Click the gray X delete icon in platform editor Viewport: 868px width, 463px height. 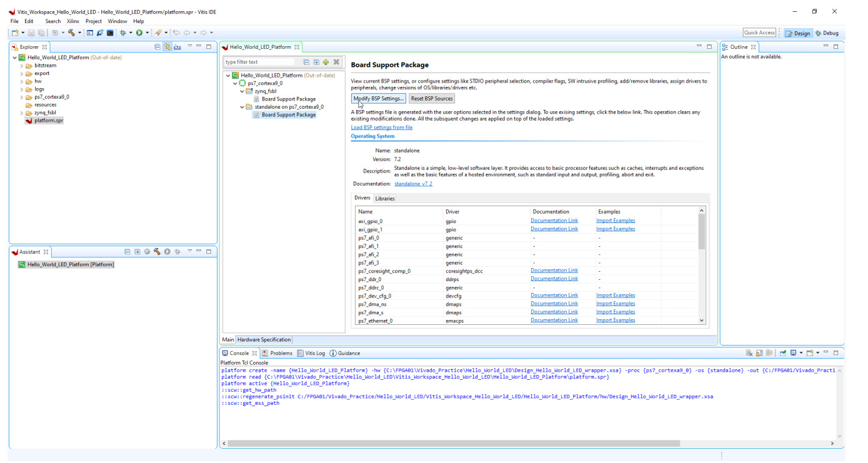336,62
